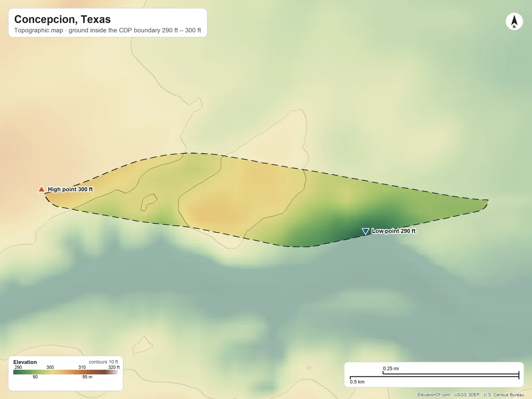
Task: Select the subtitle about ground inside CDP boundary
Action: click(x=108, y=31)
